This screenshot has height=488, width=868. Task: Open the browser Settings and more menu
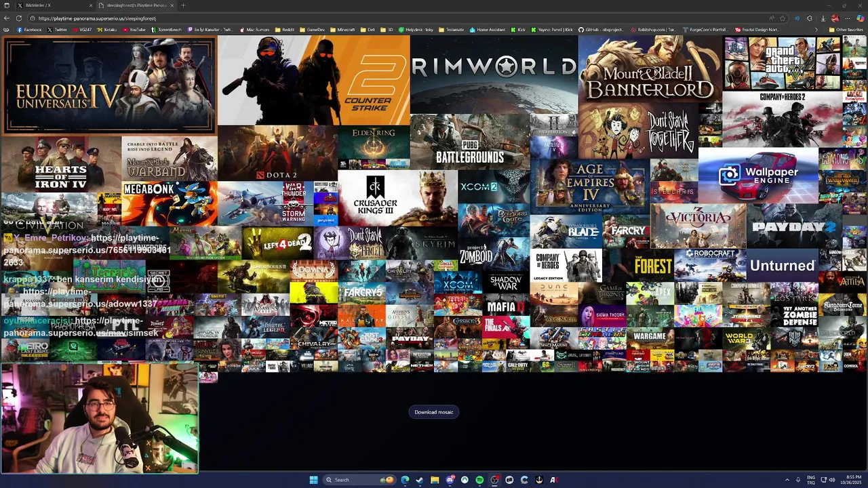[x=848, y=18]
